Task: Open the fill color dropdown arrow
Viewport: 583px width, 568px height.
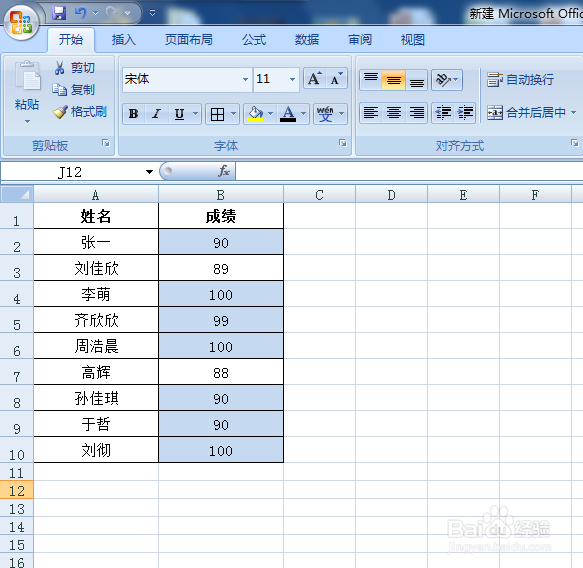Action: 271,114
